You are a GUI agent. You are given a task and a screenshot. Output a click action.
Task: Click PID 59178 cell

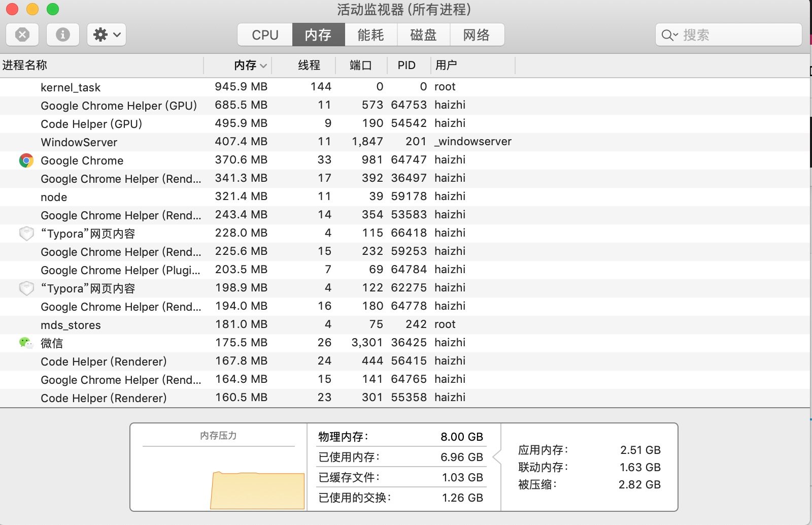409,196
